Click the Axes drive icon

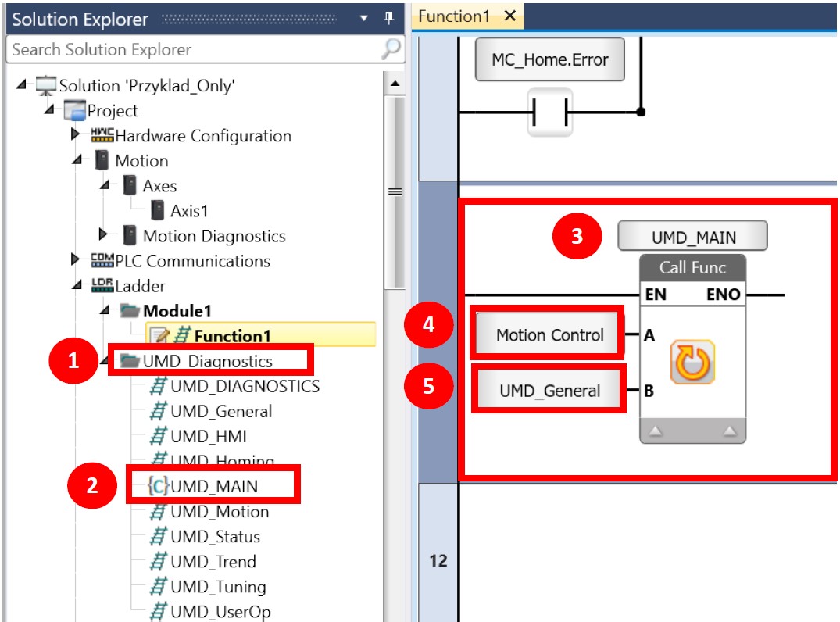point(129,185)
